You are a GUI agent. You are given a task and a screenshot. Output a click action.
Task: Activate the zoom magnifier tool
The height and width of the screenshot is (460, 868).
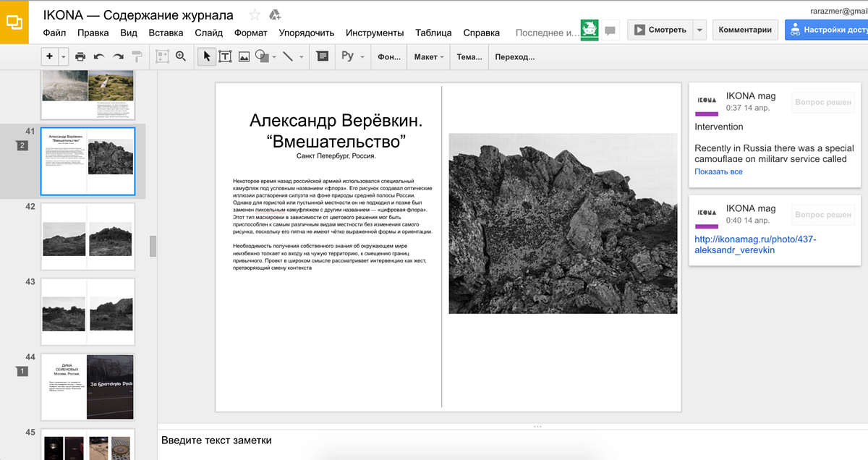click(181, 56)
